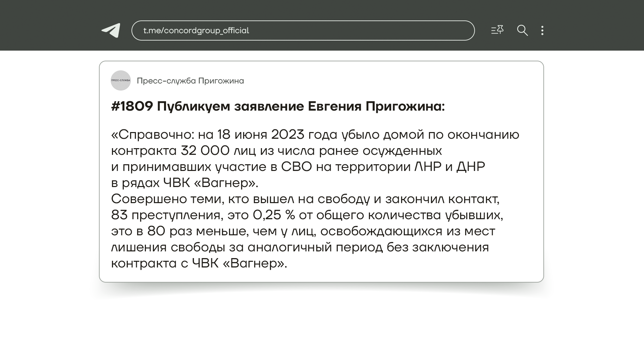Open the three-dot more options menu
The image size is (644, 362).
pos(542,31)
